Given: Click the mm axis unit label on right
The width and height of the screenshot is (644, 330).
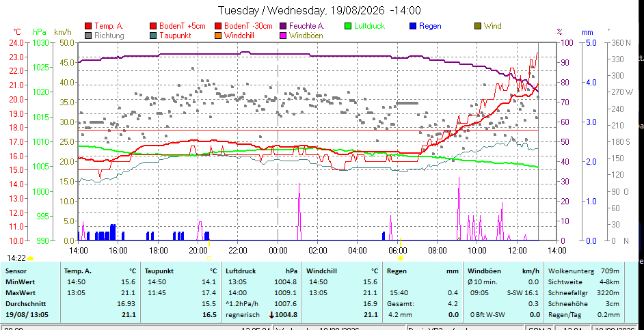Looking at the screenshot, I should point(587,31).
